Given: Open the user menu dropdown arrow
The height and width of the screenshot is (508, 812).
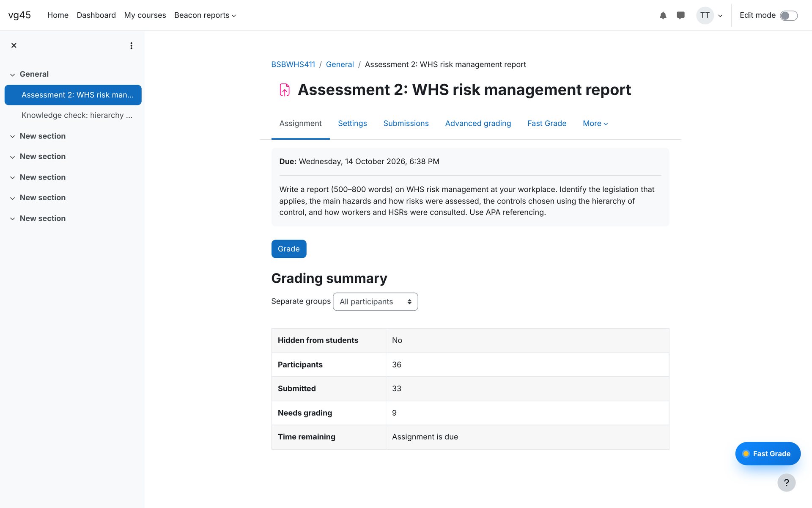Looking at the screenshot, I should coord(720,16).
